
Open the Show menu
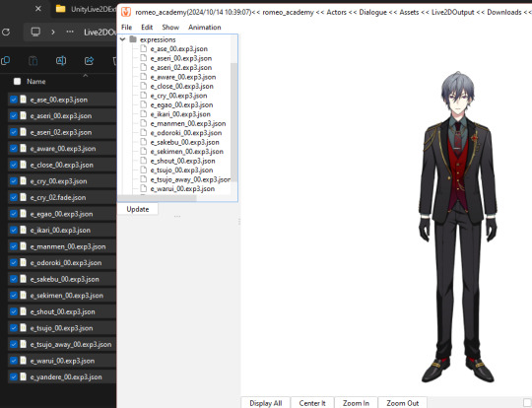(x=170, y=28)
